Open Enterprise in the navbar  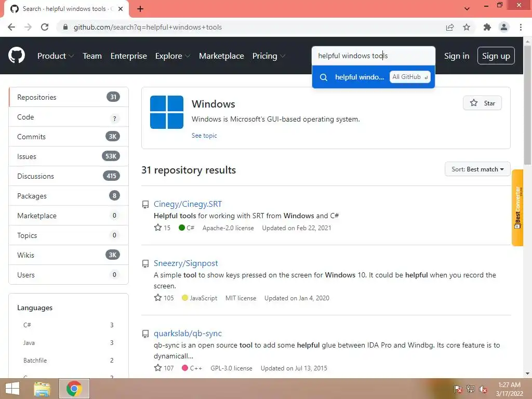[x=129, y=56]
